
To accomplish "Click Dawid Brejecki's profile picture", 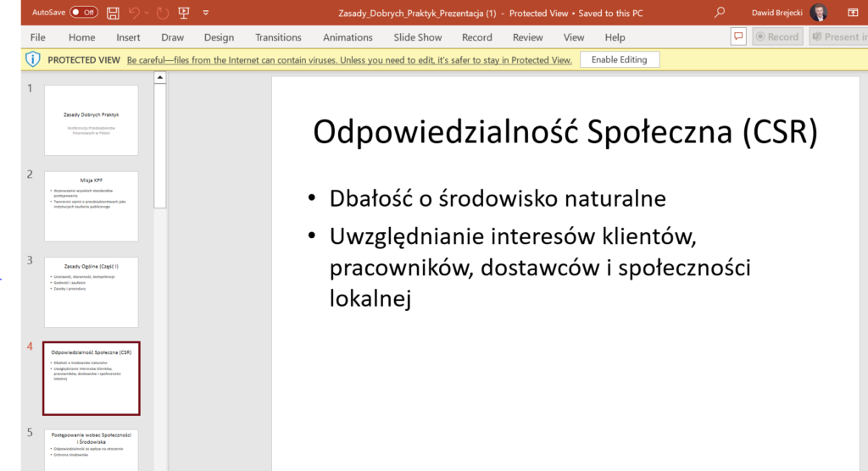I will (x=818, y=13).
